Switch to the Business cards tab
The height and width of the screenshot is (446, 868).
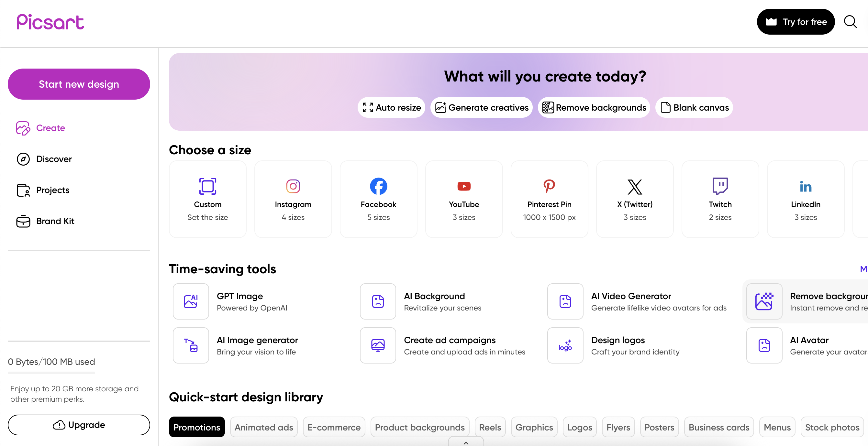(x=718, y=427)
